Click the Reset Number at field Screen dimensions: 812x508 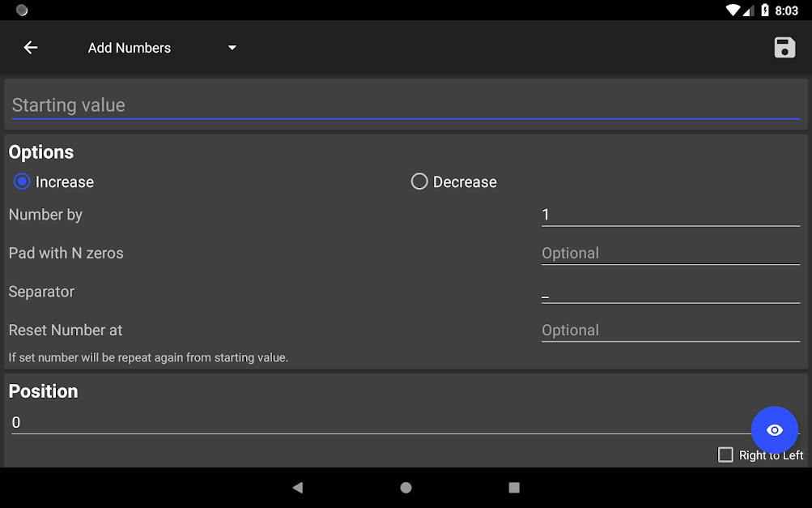(x=670, y=331)
